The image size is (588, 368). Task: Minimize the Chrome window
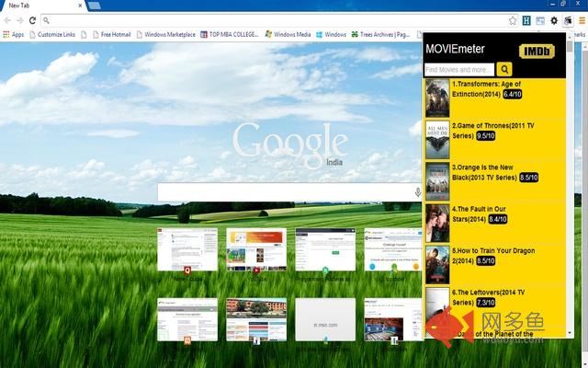(553, 4)
